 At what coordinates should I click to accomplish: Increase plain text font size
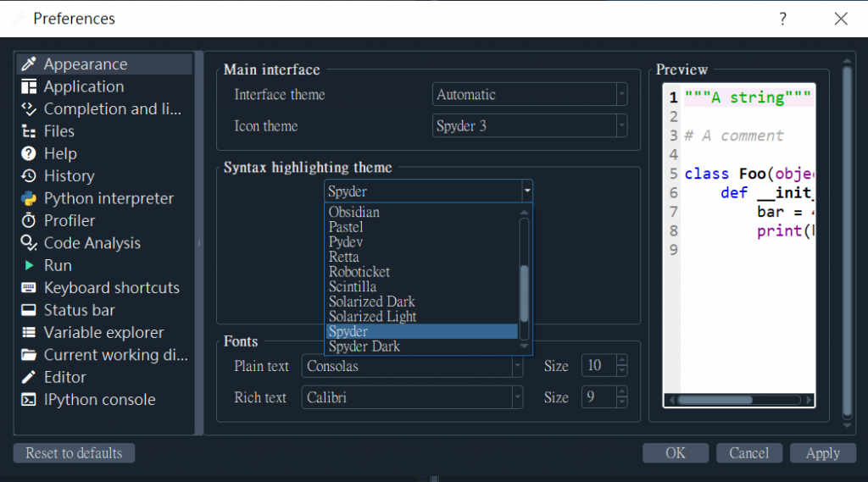click(622, 360)
